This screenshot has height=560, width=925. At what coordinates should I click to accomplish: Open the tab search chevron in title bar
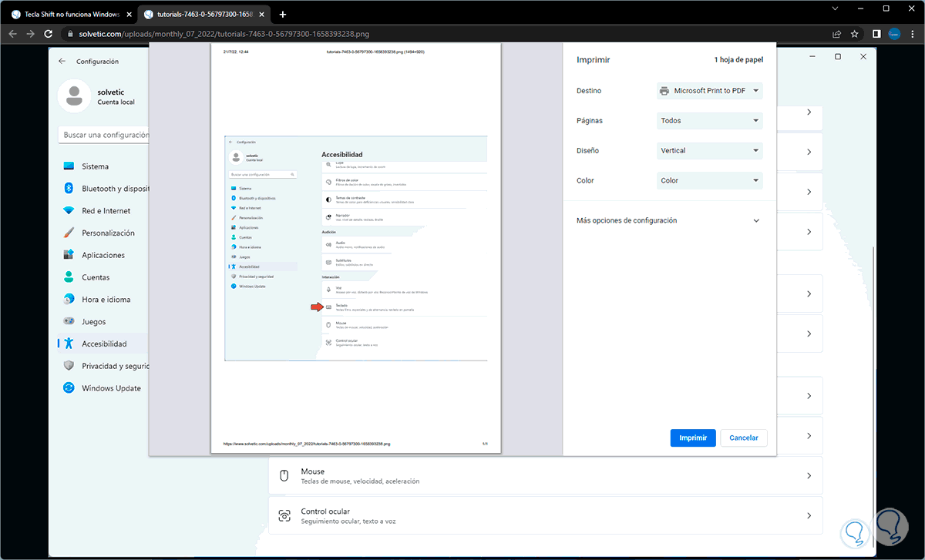coord(835,8)
